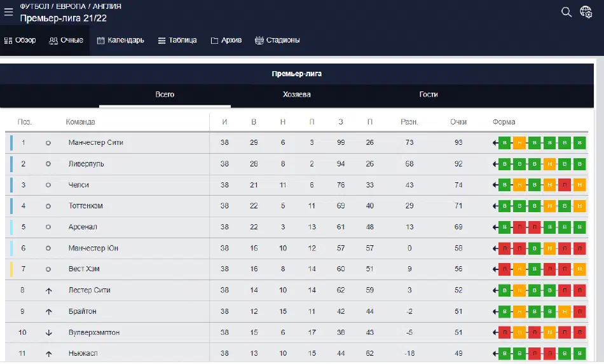Open team Тоттенхэм
Viewport: 604px width, 364px height.
tap(86, 206)
